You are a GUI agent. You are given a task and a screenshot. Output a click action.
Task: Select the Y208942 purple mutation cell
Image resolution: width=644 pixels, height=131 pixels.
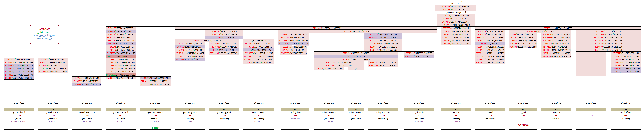point(87,84)
